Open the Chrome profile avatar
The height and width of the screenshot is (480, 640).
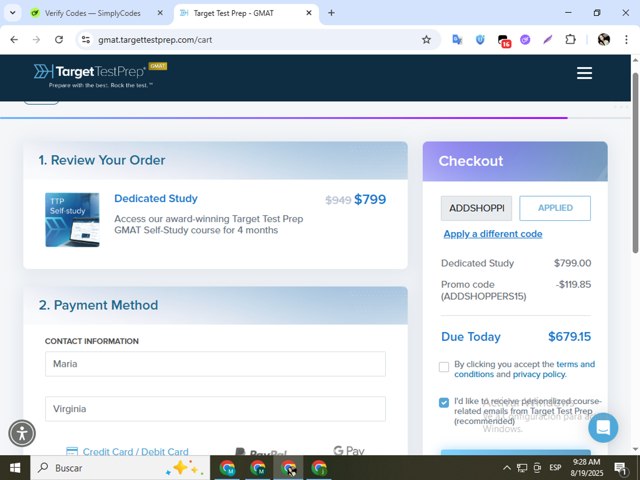click(x=604, y=40)
